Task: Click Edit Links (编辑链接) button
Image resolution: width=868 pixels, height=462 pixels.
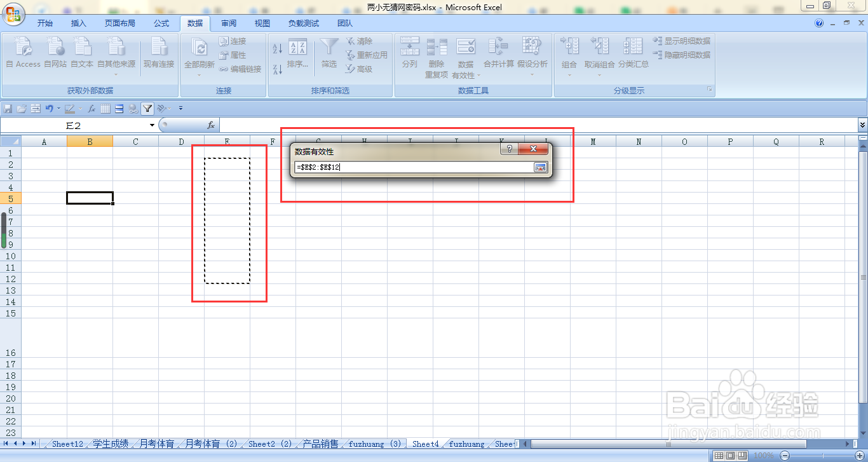Action: tap(240, 69)
